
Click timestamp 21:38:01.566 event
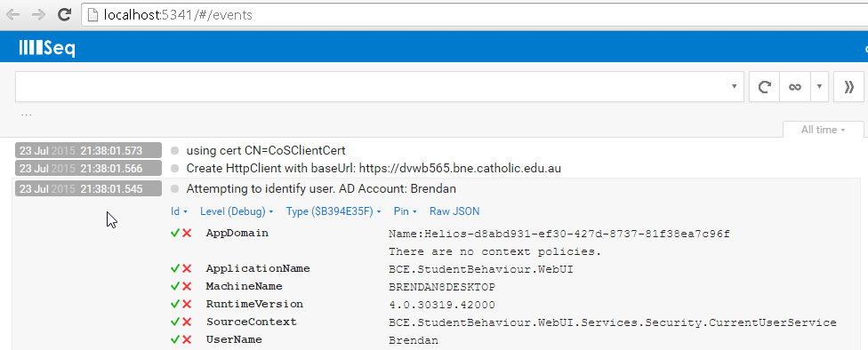(x=89, y=168)
